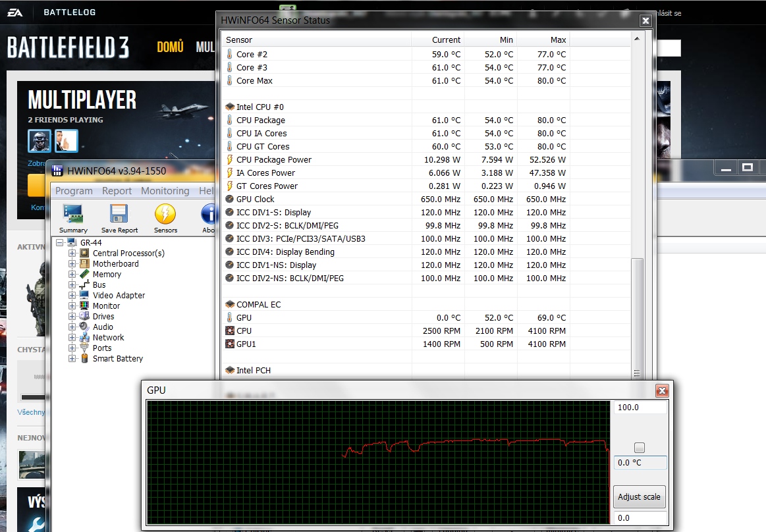Click the Intel PCH chip icon
The width and height of the screenshot is (766, 532).
click(230, 370)
